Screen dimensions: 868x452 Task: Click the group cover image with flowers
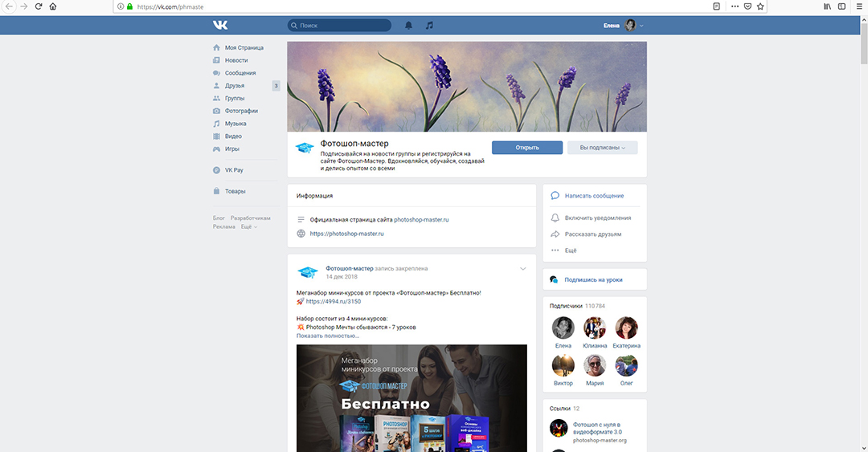tap(467, 87)
